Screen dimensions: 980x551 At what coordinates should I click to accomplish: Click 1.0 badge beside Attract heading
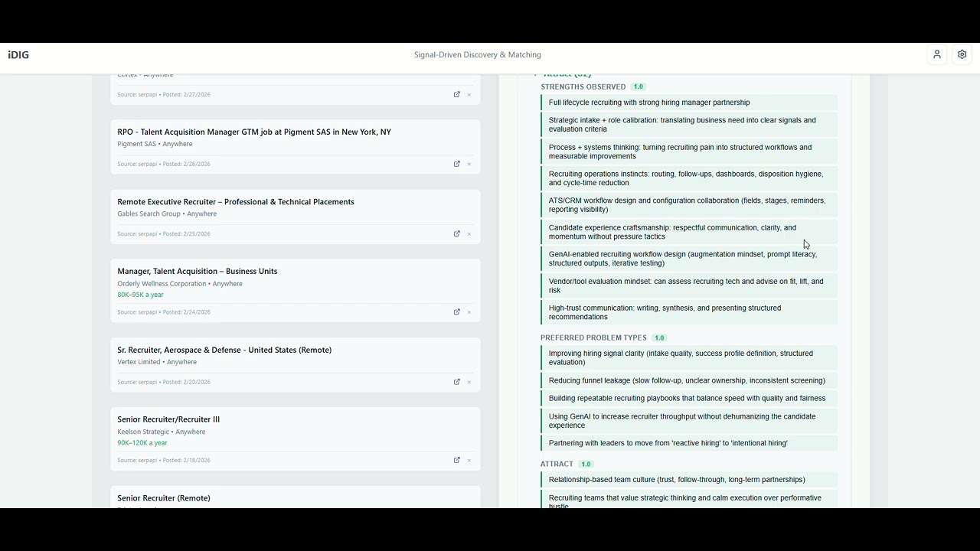[x=586, y=465]
